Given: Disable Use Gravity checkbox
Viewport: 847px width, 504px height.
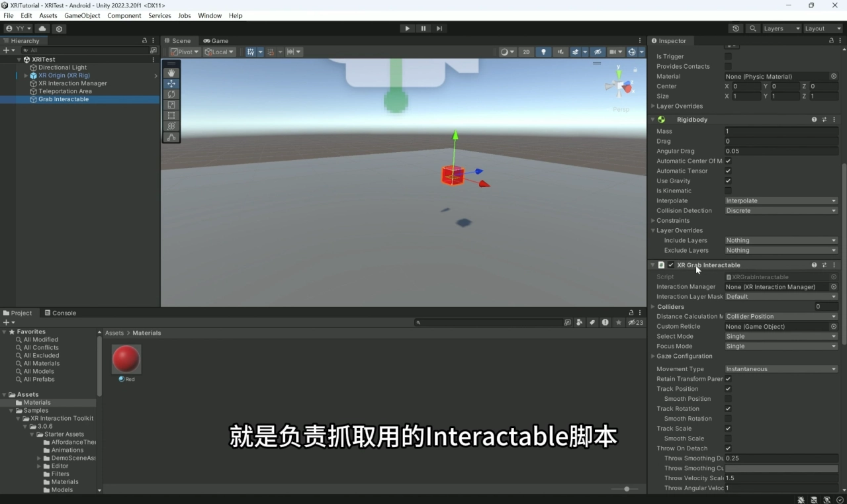Looking at the screenshot, I should [x=728, y=181].
